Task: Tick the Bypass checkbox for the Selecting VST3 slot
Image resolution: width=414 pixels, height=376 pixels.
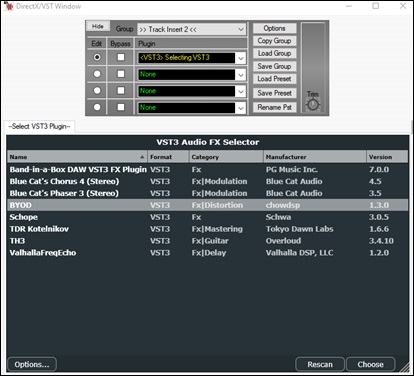Action: click(121, 57)
